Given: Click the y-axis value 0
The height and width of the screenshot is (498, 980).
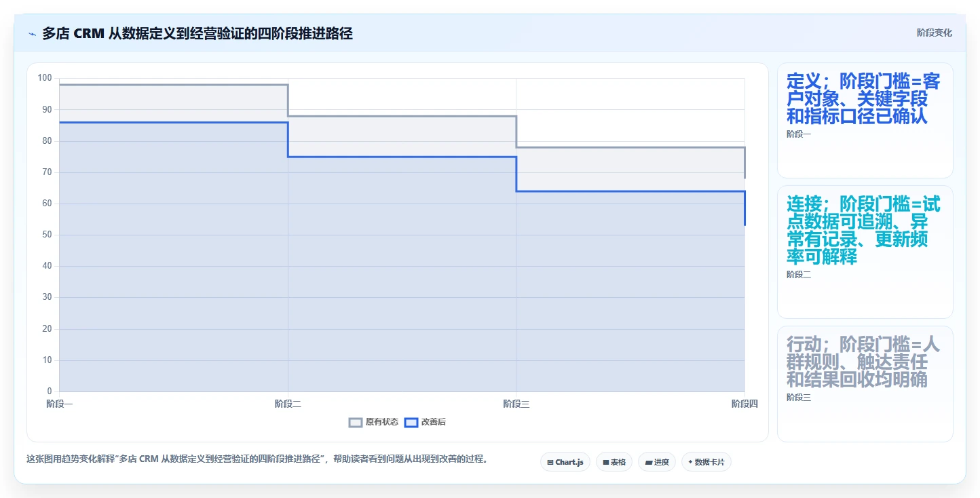Looking at the screenshot, I should [49, 391].
